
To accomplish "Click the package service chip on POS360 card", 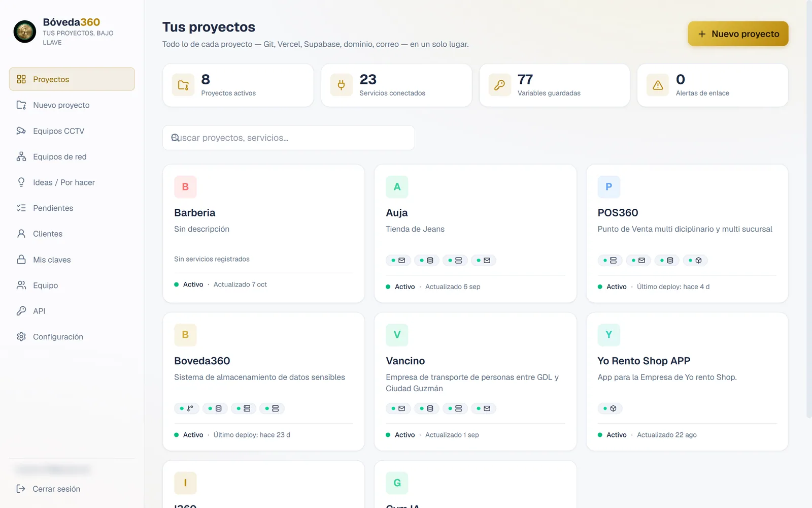I will click(695, 261).
